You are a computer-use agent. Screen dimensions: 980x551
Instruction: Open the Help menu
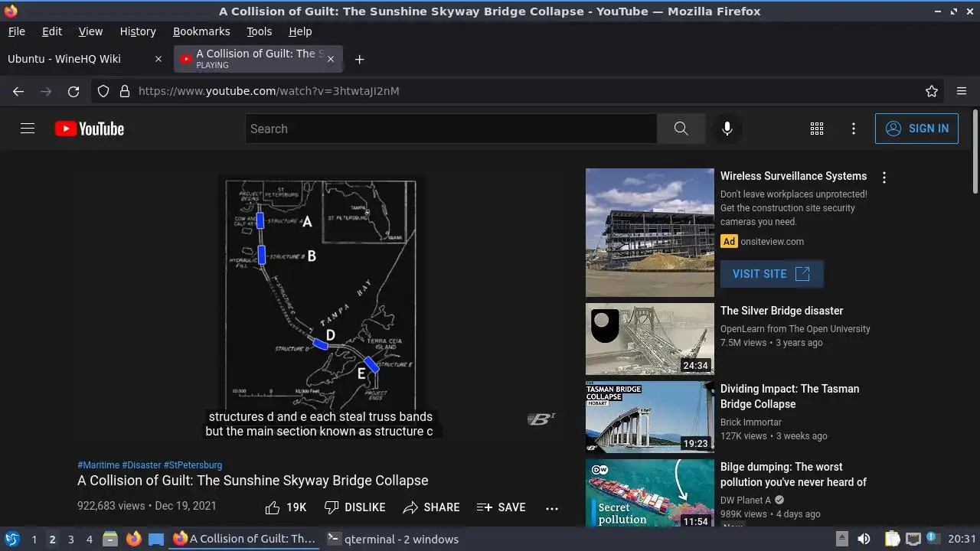pos(300,31)
